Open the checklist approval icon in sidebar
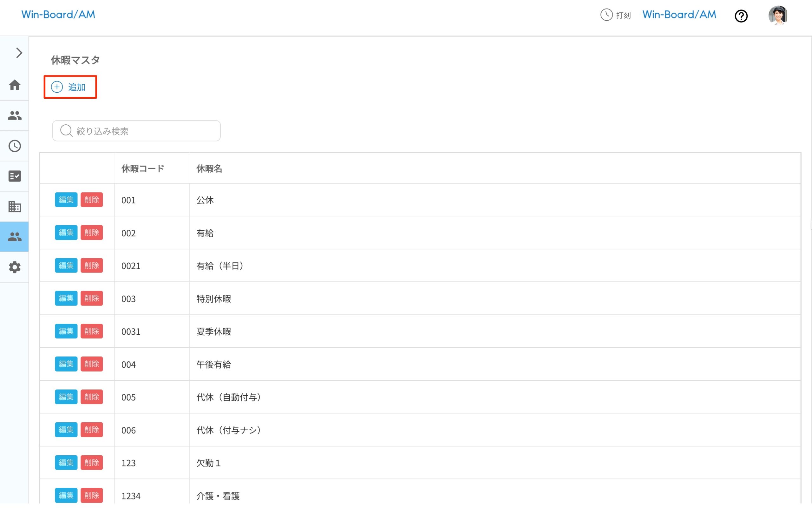Viewport: 812px width, 515px height. 15,176
